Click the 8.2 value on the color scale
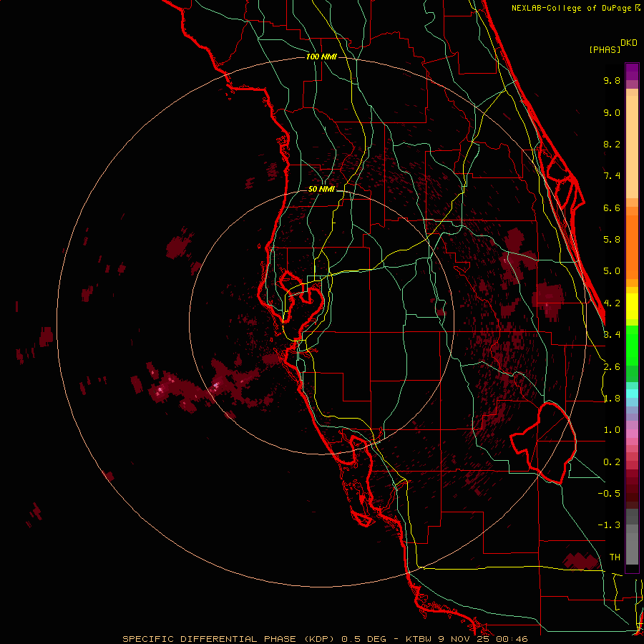Viewport: 644px width, 644px height. click(612, 144)
